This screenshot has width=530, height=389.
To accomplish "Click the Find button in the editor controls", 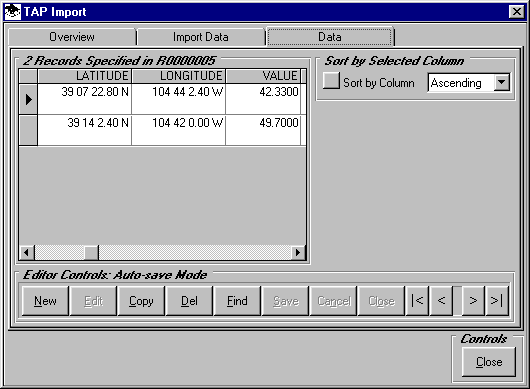I will click(237, 300).
